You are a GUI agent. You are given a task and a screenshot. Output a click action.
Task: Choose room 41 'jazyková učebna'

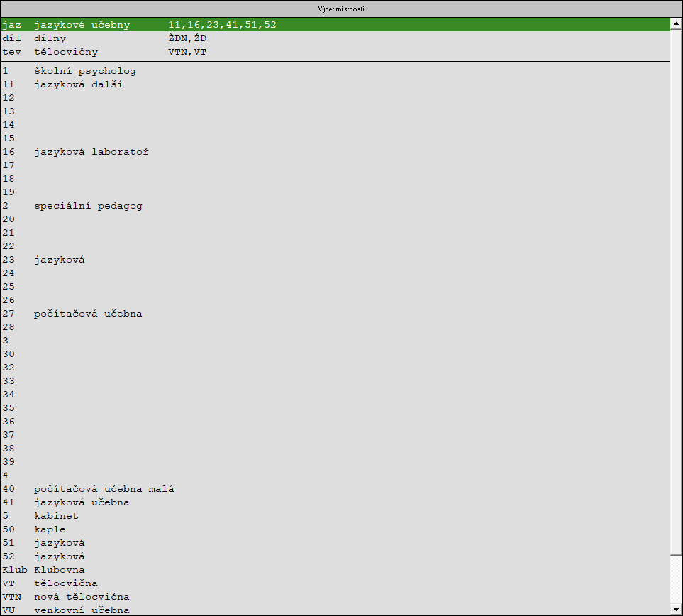(82, 502)
